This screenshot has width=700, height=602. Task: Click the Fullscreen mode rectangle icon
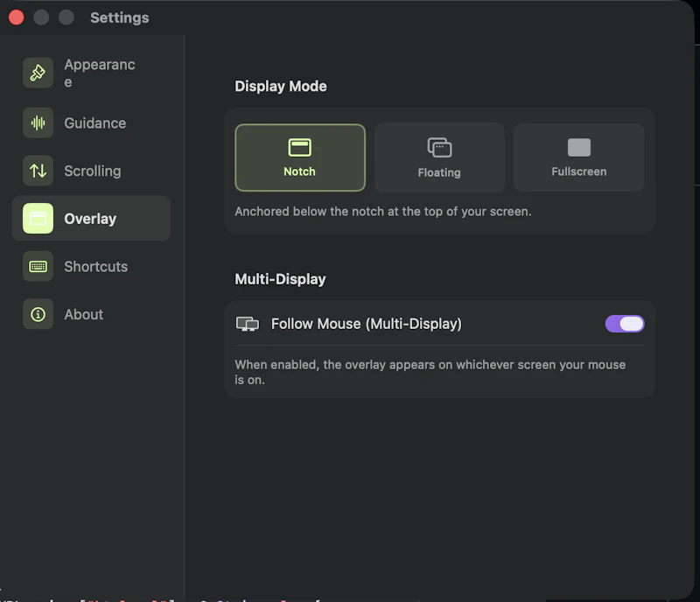(x=579, y=147)
